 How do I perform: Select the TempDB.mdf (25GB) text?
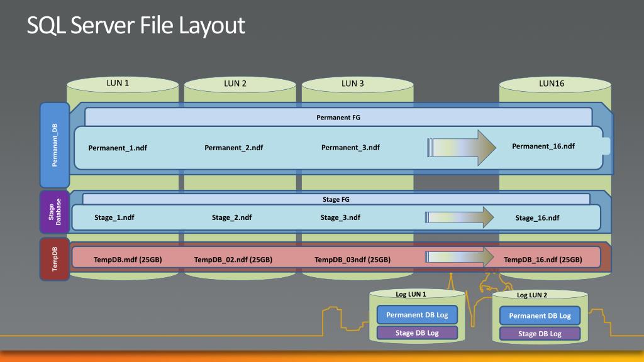[x=128, y=260]
